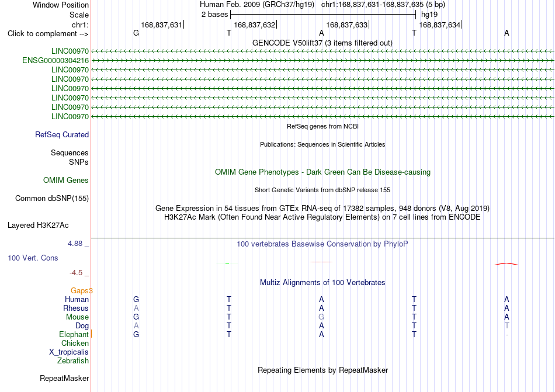This screenshot has width=555, height=392.
Task: Click the orange Gaps label
Action: point(81,291)
